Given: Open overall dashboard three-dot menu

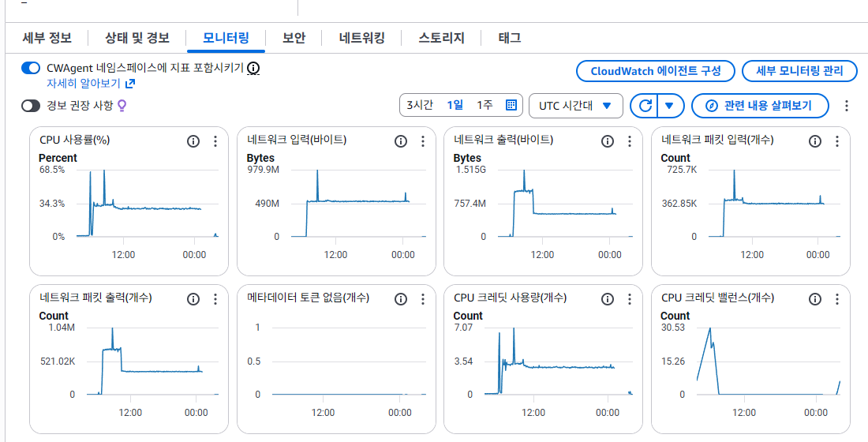Looking at the screenshot, I should pyautogui.click(x=847, y=105).
